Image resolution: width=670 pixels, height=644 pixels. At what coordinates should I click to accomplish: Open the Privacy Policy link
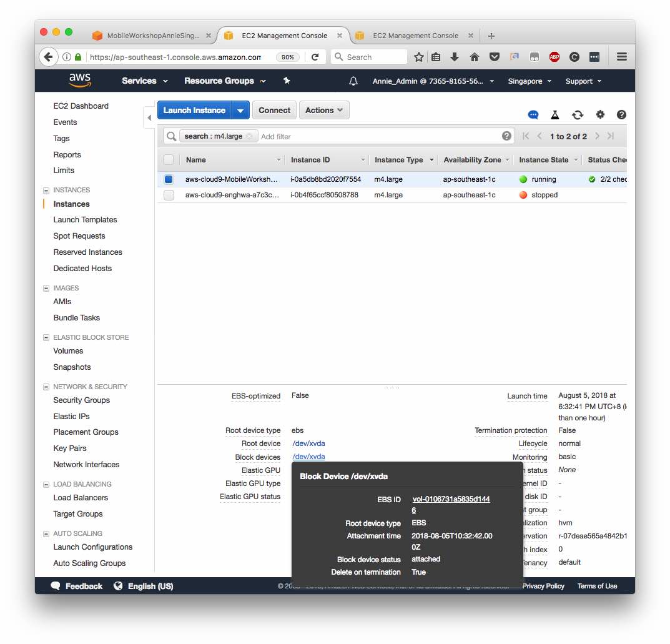point(543,586)
